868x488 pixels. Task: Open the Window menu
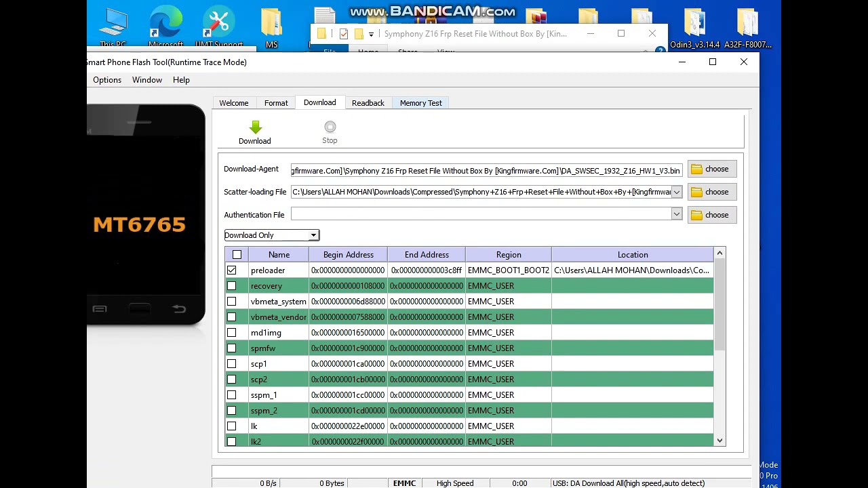(147, 80)
